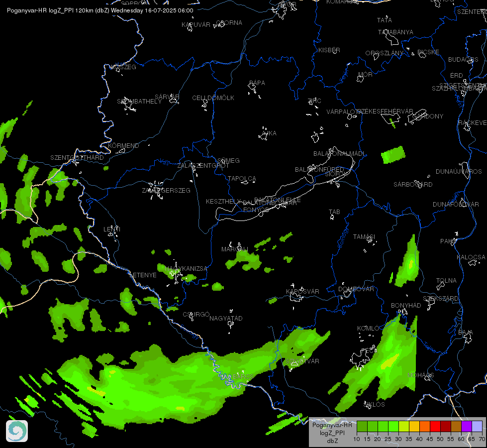This screenshot has height=448, width=487.
Task: Select the dark green 10 dBZ legend swatch
Action: coord(362,426)
